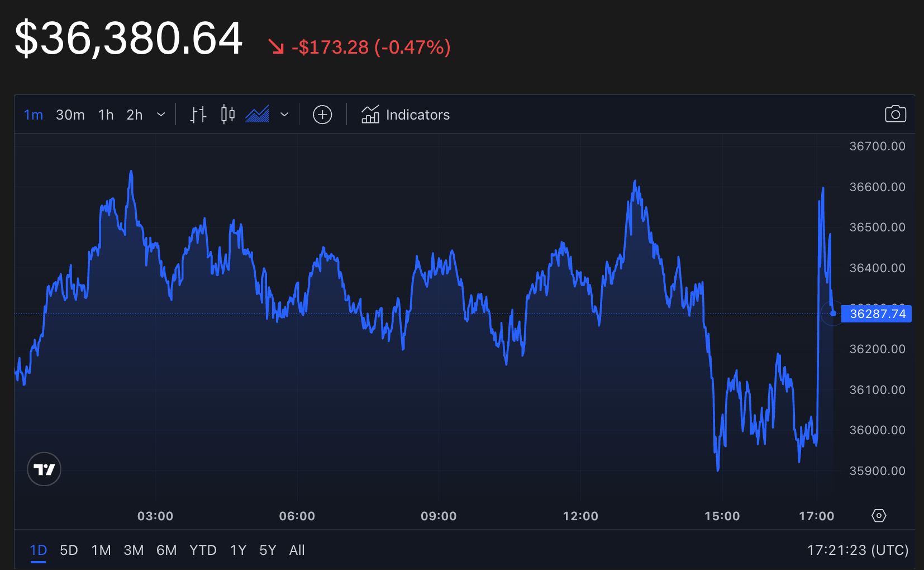This screenshot has height=570, width=924.
Task: Select the 1m interval
Action: tap(34, 115)
